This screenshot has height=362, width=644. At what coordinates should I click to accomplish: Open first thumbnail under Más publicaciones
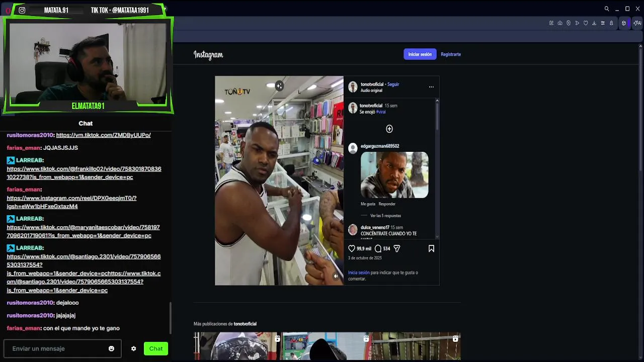pos(237,346)
